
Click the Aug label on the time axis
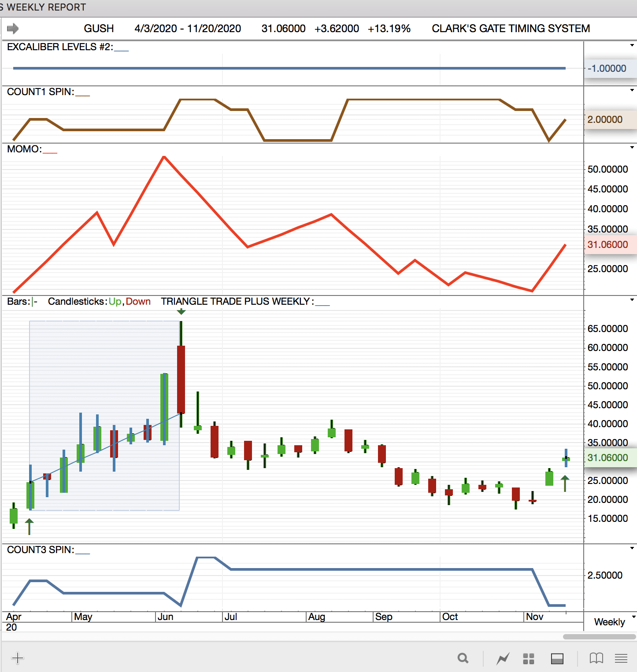317,617
